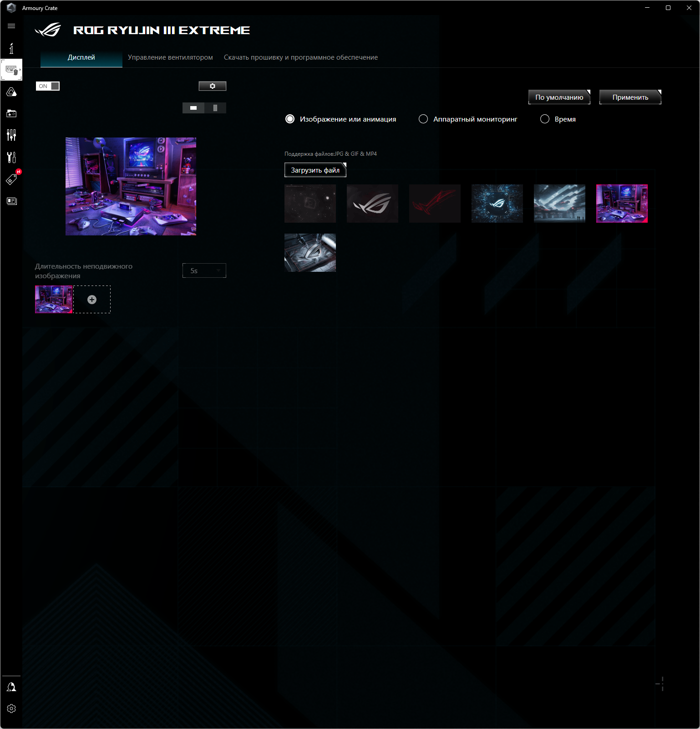Click the large display preview image

pos(131,187)
